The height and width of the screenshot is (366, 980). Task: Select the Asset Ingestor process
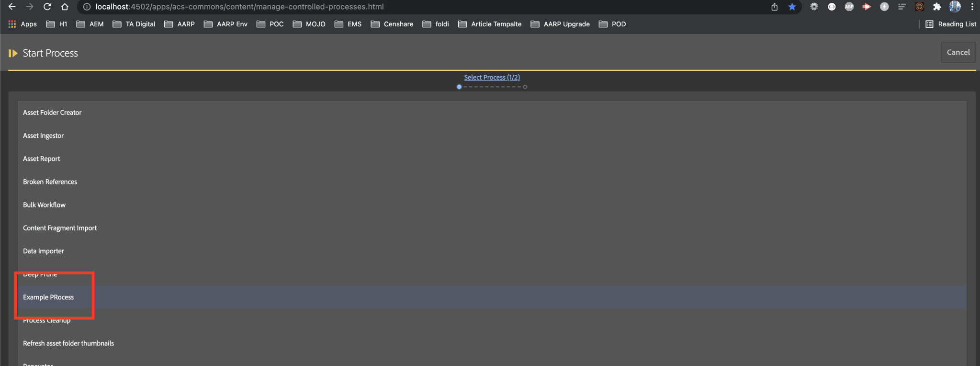pos(492,136)
